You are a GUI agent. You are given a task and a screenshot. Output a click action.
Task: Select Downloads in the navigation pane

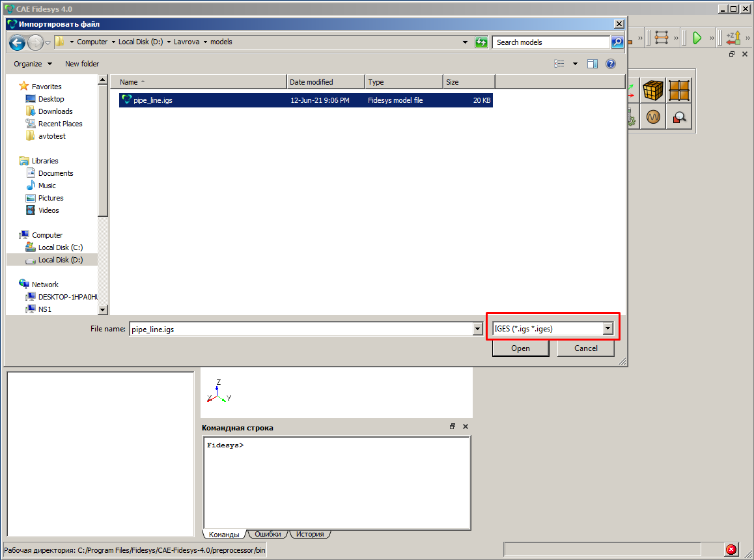pyautogui.click(x=55, y=111)
